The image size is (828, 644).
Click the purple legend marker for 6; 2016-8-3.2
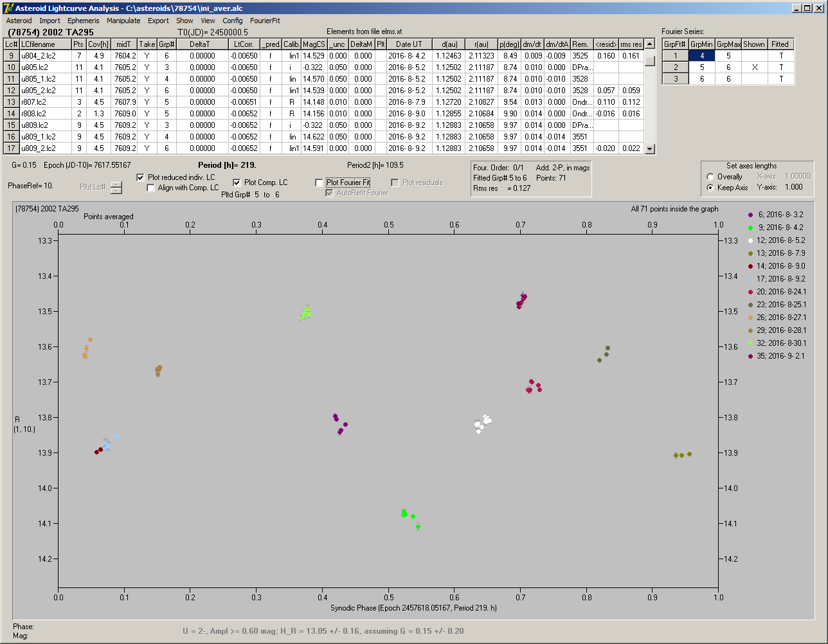750,215
